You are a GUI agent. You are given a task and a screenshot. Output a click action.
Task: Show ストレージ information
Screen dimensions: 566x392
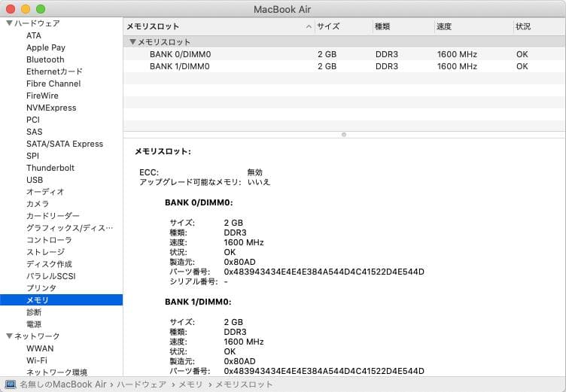click(45, 252)
